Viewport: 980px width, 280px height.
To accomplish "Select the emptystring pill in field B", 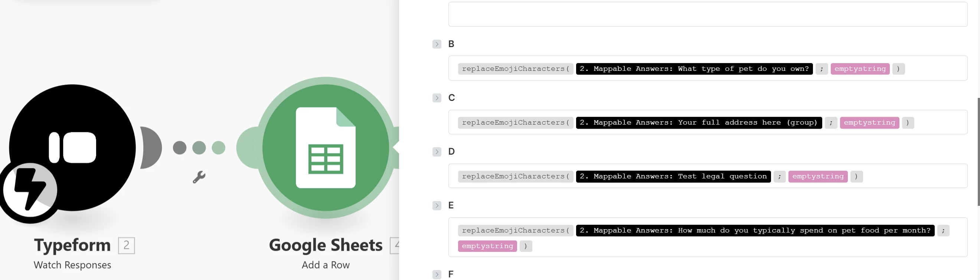I will pos(860,69).
